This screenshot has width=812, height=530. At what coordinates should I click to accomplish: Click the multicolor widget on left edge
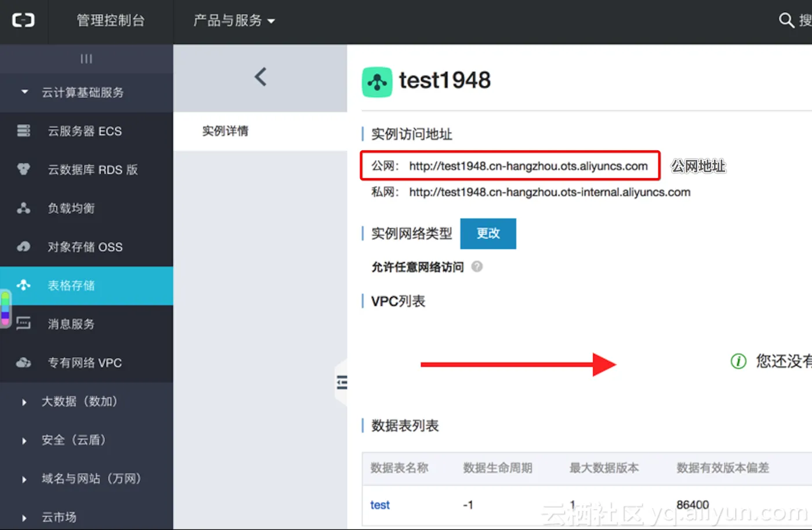[5, 308]
